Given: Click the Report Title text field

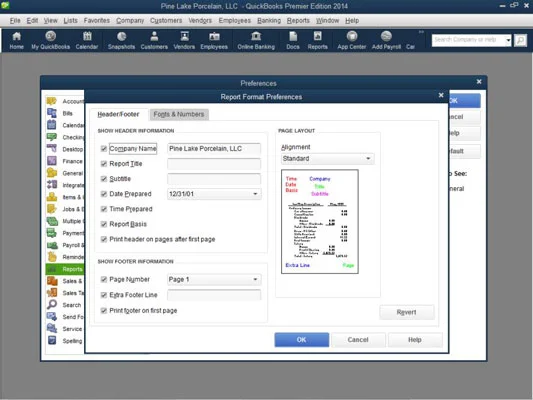Looking at the screenshot, I should click(214, 164).
